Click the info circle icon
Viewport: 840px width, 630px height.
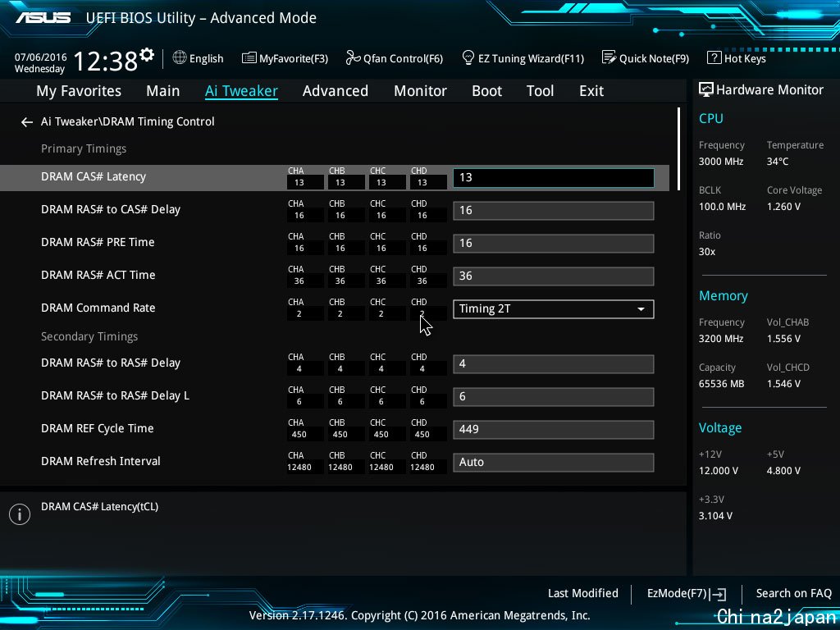click(x=20, y=514)
